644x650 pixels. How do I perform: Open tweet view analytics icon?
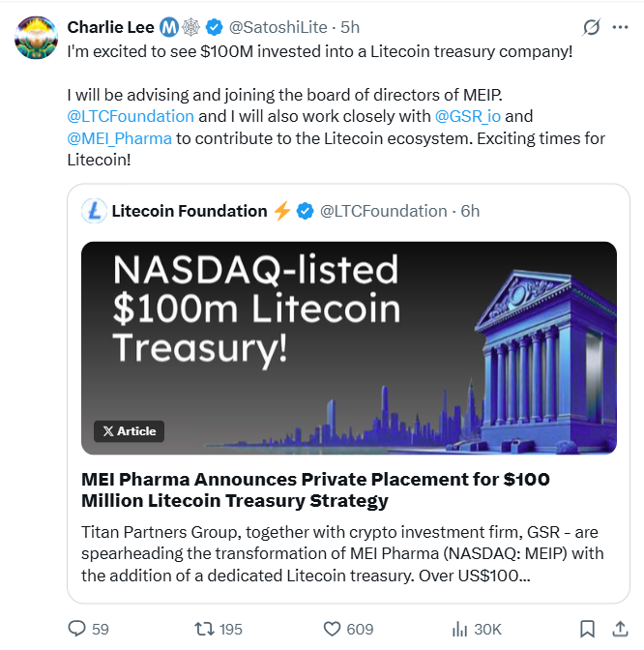point(459,629)
